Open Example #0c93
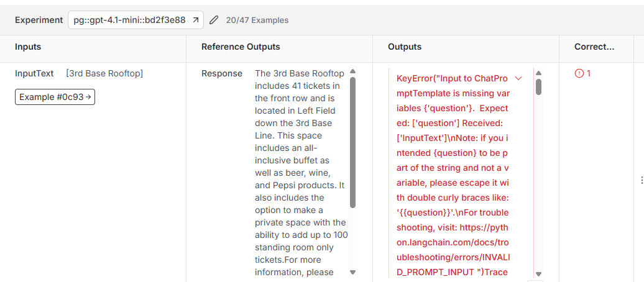Image resolution: width=644 pixels, height=282 pixels. click(x=55, y=97)
